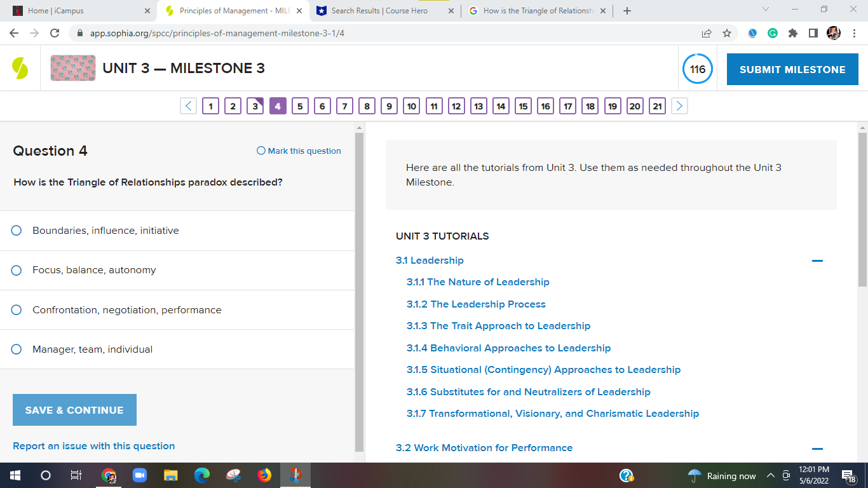Jump to question 5

(300, 106)
